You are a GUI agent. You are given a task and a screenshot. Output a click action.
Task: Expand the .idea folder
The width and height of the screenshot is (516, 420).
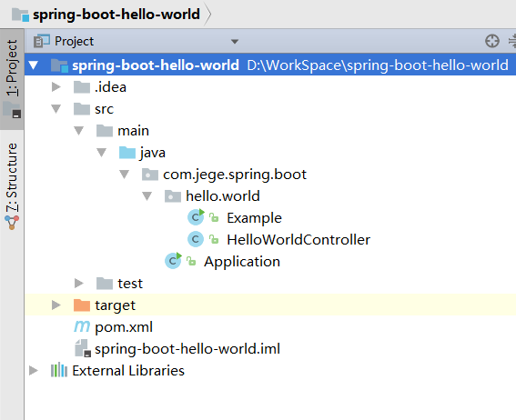tap(56, 86)
